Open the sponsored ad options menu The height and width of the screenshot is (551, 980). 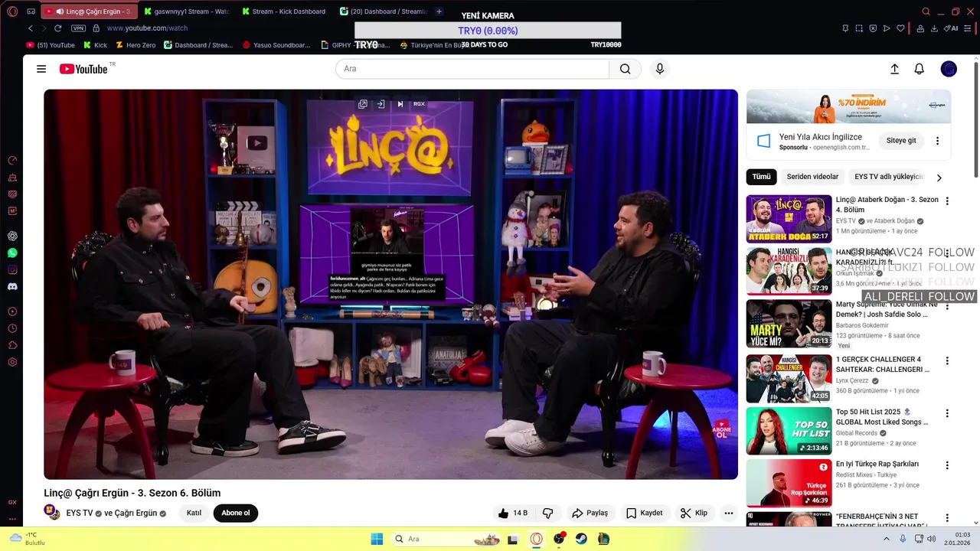[x=937, y=141]
